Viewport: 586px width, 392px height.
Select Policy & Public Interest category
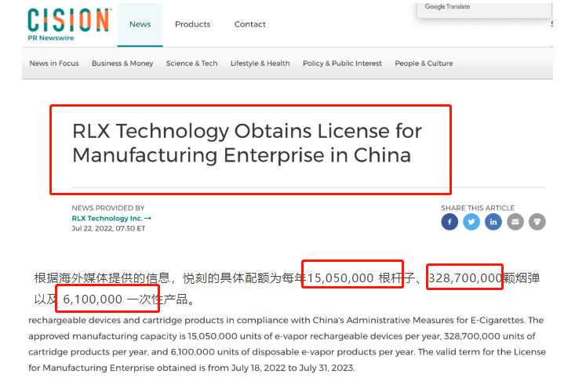point(342,64)
